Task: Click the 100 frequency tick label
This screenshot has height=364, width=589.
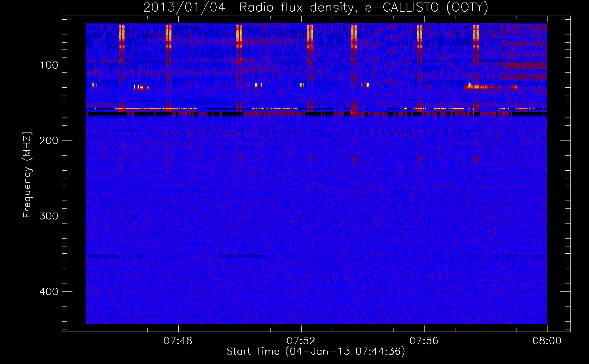Action: (x=49, y=65)
